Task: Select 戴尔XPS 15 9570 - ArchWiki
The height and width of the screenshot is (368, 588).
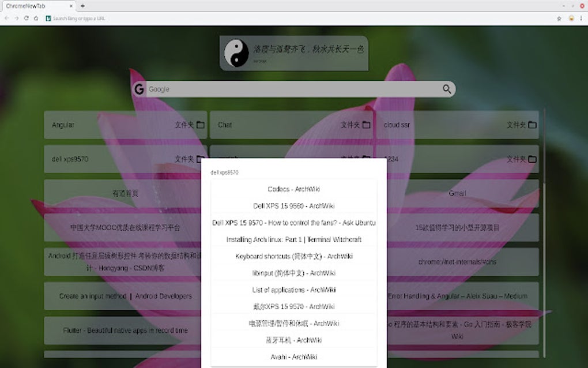Action: (x=293, y=306)
